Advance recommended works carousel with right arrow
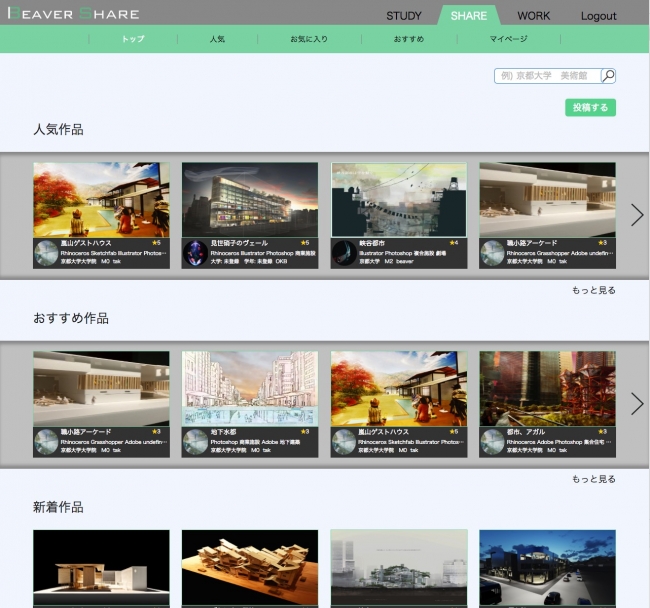The width and height of the screenshot is (650, 608). click(636, 403)
